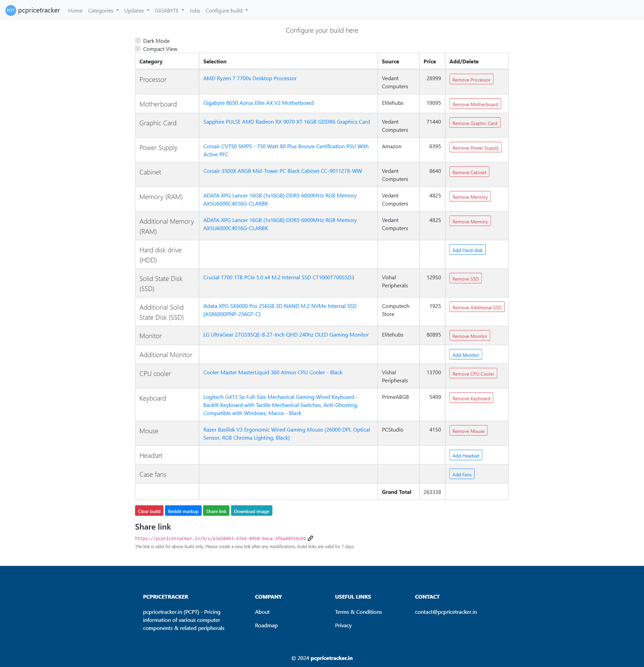Add an additional Monitor
The image size is (644, 667).
click(465, 355)
